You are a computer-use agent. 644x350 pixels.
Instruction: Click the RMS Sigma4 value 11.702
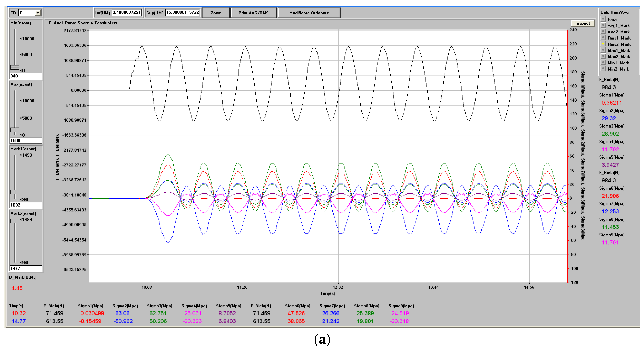pos(610,149)
